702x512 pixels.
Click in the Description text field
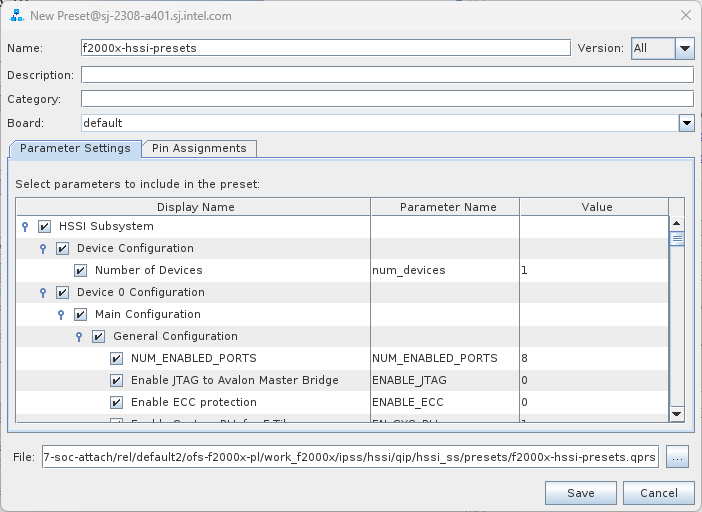tap(386, 75)
